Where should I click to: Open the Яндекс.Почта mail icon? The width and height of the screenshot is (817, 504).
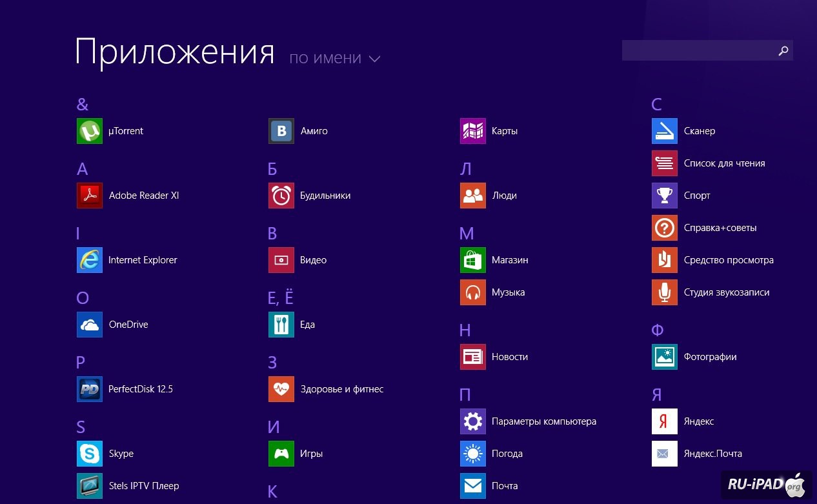coord(665,454)
